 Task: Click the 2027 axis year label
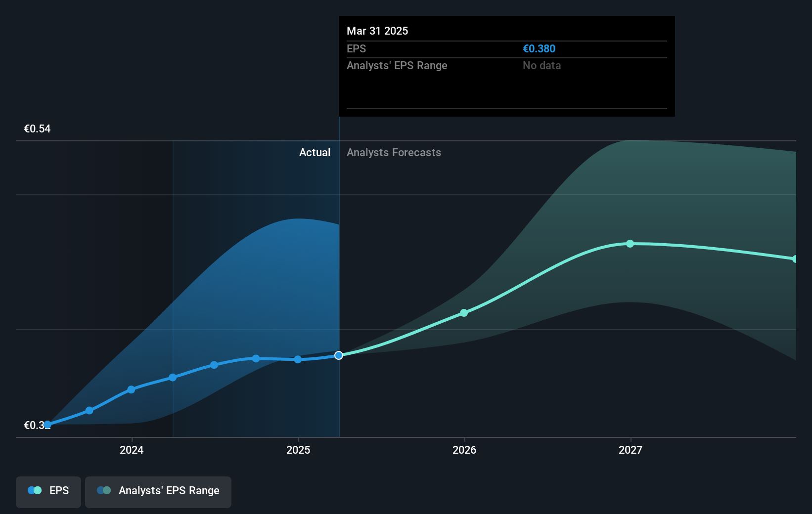coord(631,450)
